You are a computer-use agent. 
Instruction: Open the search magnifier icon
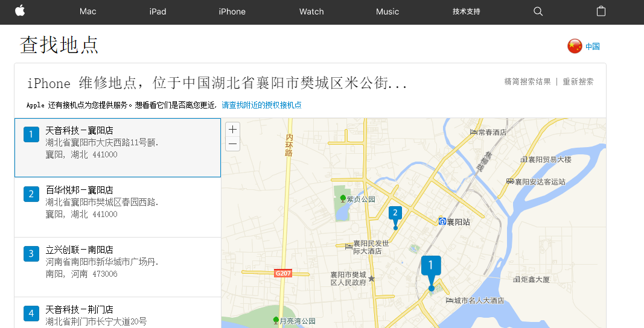click(538, 11)
